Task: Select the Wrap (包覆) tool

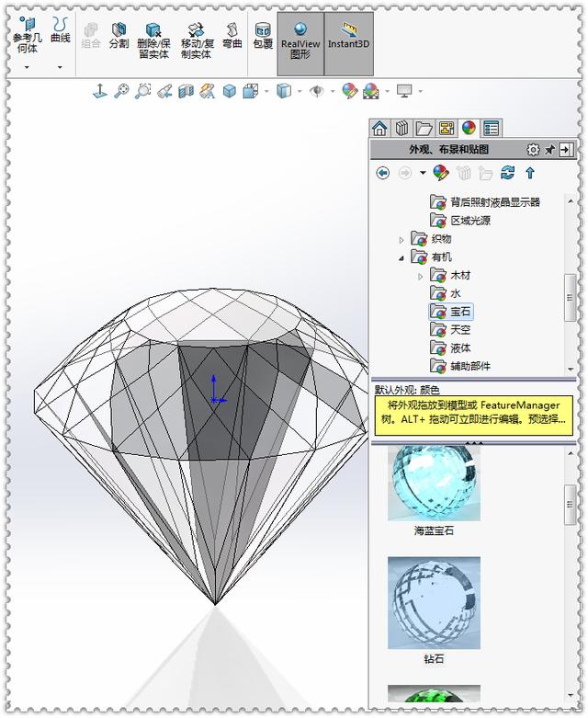Action: (263, 35)
